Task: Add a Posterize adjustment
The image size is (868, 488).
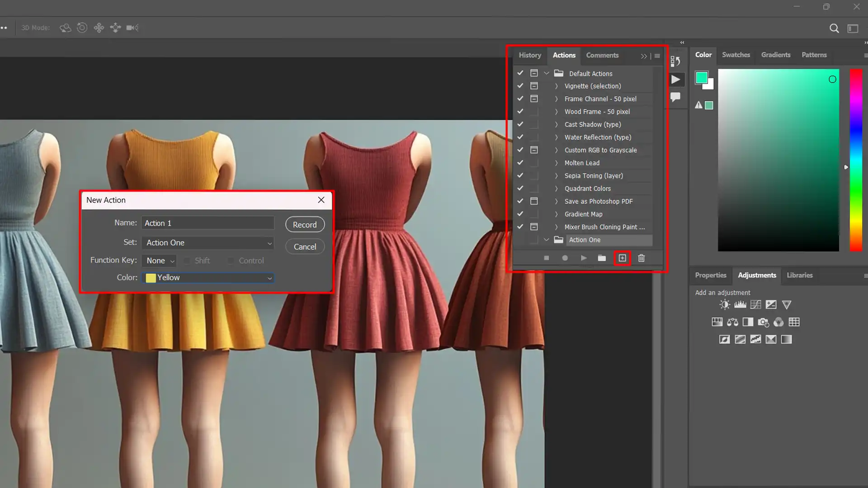Action: click(x=740, y=339)
